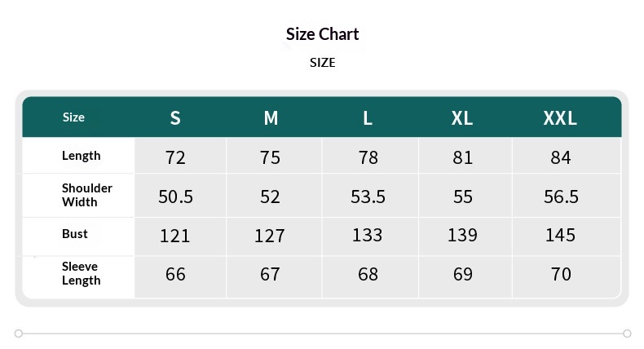Click the SIZE subtitle text

tap(322, 63)
